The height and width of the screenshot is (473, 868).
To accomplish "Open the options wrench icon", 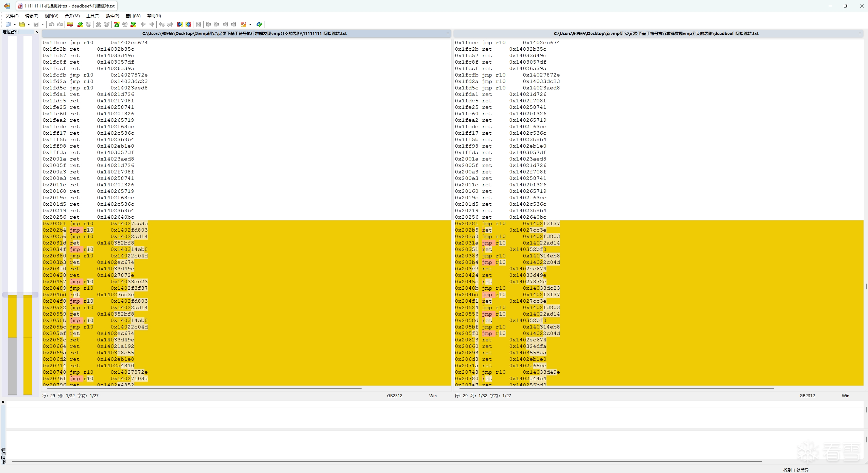I will click(x=243, y=24).
